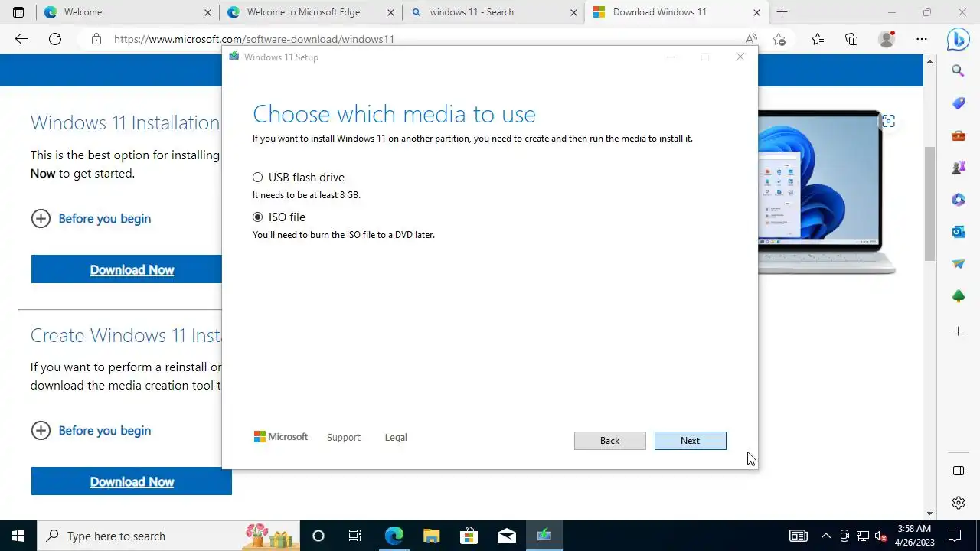Open Microsoft 365 in Edge sidebar
The image size is (980, 551).
click(x=958, y=200)
